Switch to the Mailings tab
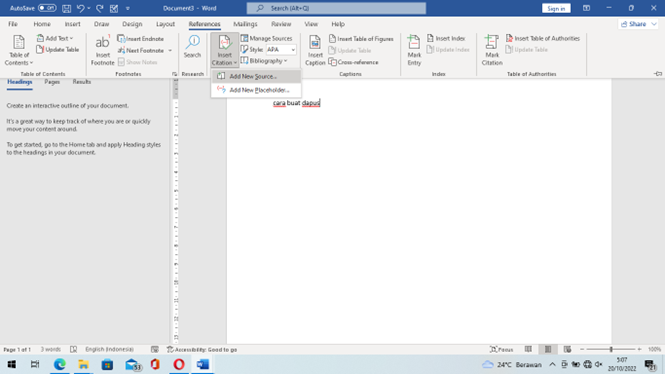 click(245, 24)
